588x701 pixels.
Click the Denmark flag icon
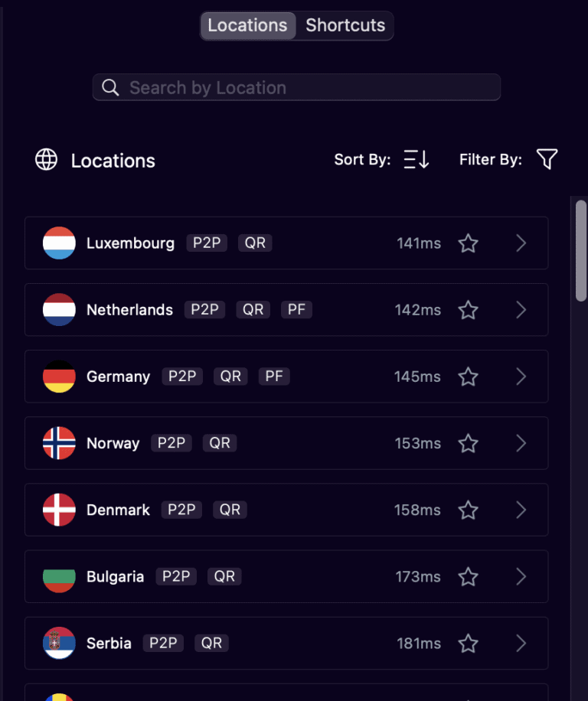(59, 510)
